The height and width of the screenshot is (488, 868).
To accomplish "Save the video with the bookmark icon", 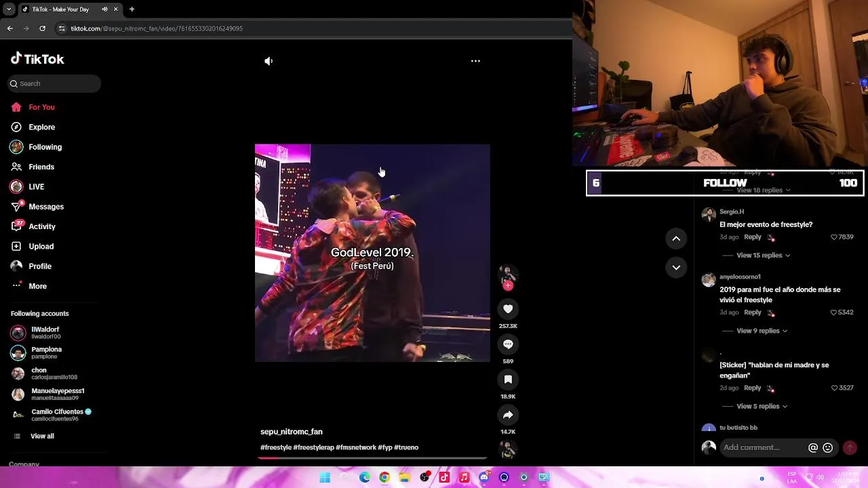I will pyautogui.click(x=508, y=380).
